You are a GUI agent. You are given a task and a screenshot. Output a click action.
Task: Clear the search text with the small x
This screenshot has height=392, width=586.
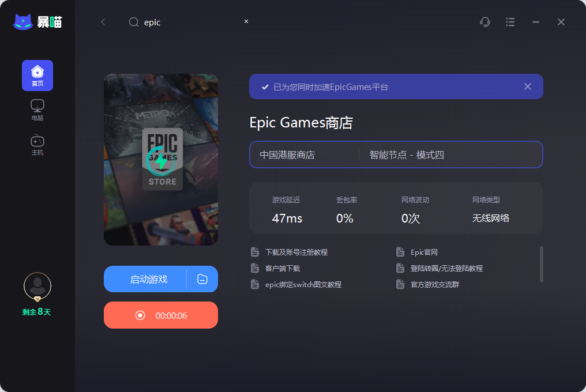246,21
